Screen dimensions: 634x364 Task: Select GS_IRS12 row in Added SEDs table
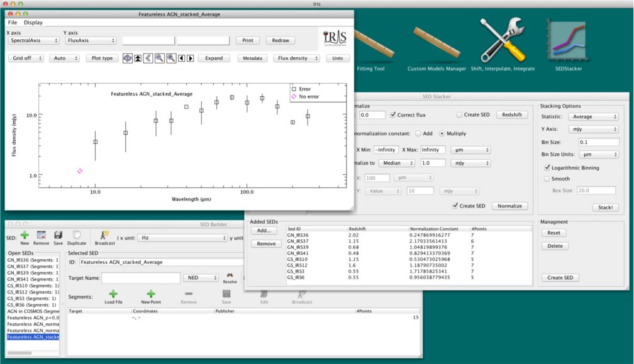point(408,265)
